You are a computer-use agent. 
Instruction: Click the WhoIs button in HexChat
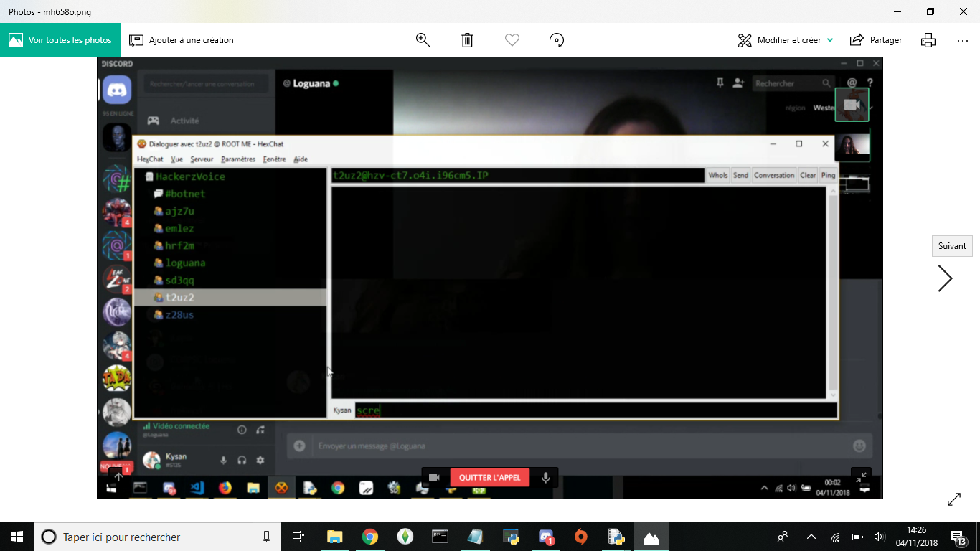717,175
